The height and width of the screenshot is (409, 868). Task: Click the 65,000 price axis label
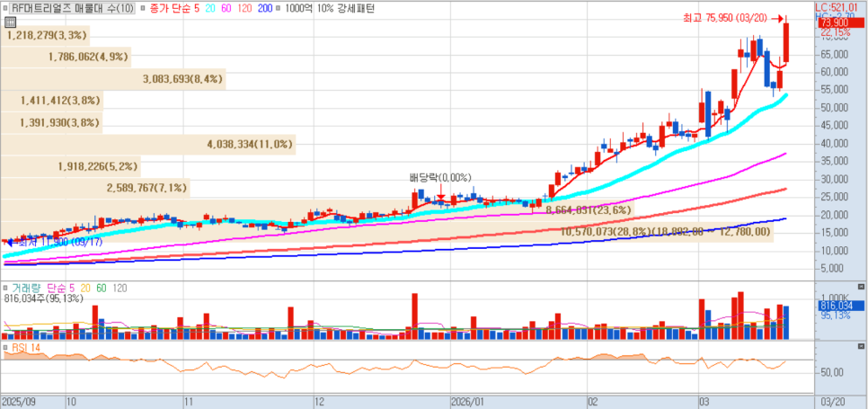[x=833, y=54]
